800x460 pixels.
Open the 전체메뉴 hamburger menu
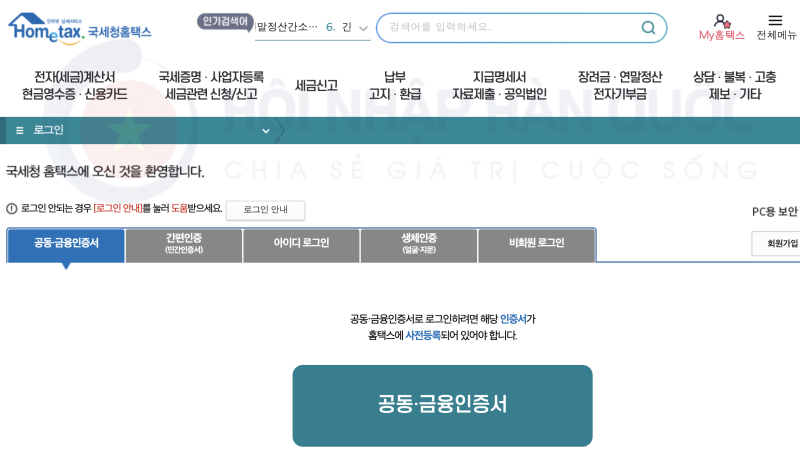click(x=775, y=21)
